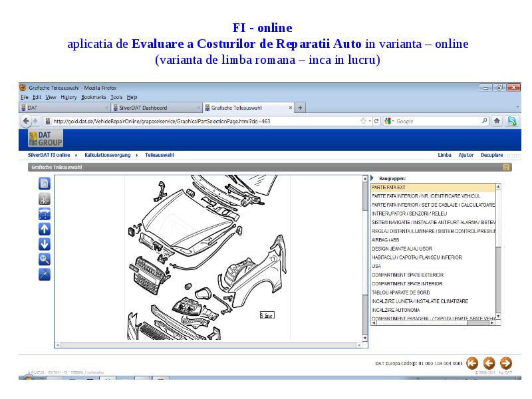Open the Ajutor help link
This screenshot has height=399, width=532.
click(466, 155)
